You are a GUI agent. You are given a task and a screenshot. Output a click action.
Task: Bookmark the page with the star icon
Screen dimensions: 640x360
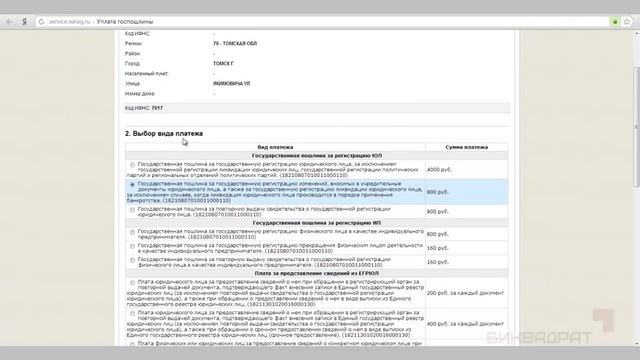[x=627, y=22]
